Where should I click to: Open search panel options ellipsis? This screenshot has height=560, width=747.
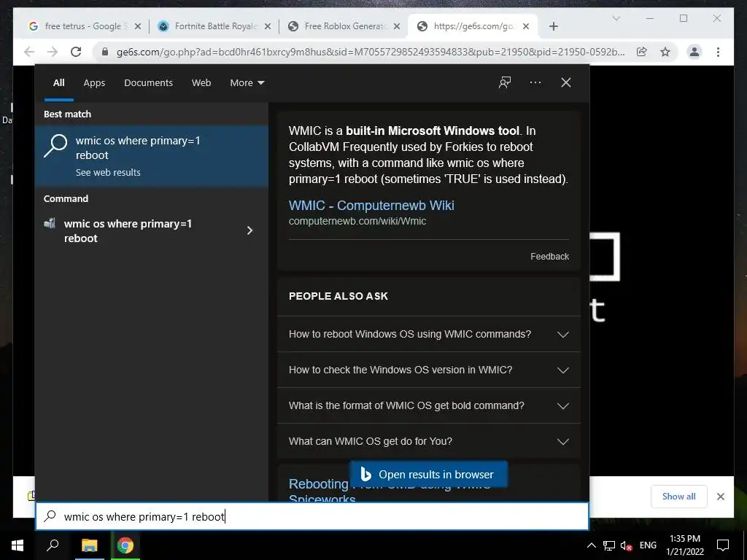535,82
